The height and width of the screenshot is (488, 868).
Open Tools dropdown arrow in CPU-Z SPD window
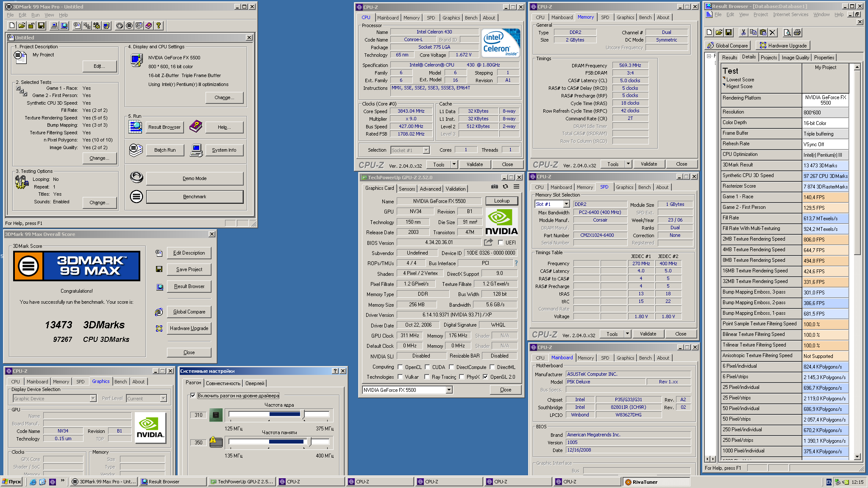click(627, 334)
